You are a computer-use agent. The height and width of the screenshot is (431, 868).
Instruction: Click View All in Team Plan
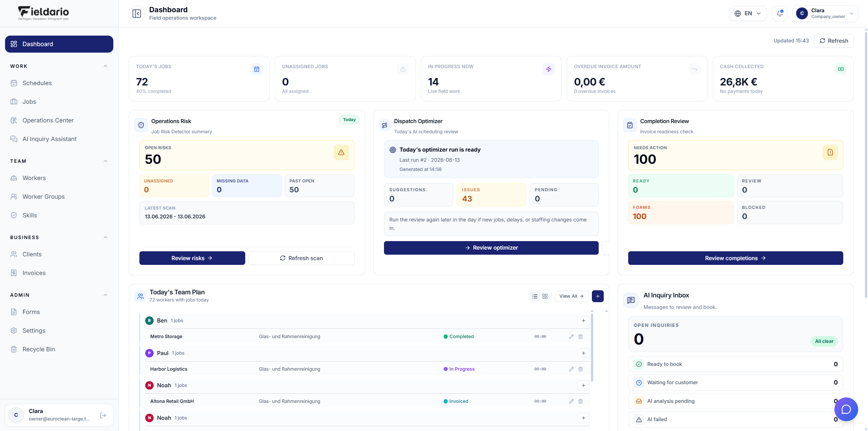(571, 296)
